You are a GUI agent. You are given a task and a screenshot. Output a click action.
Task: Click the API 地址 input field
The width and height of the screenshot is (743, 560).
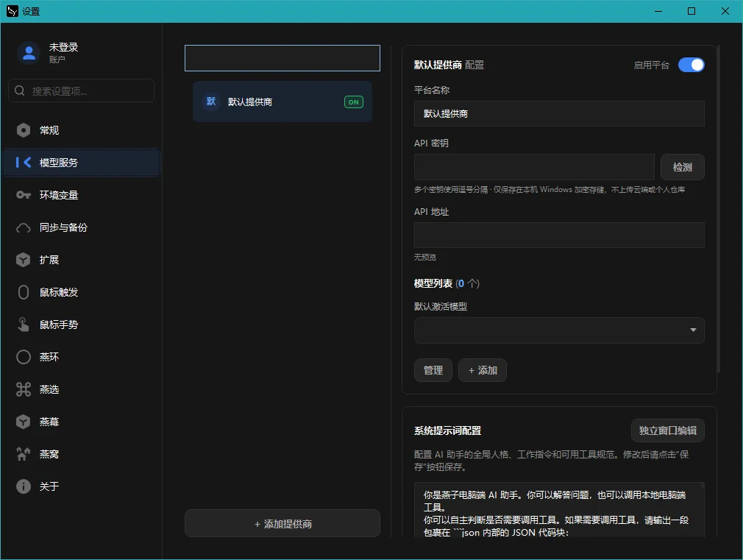click(559, 235)
